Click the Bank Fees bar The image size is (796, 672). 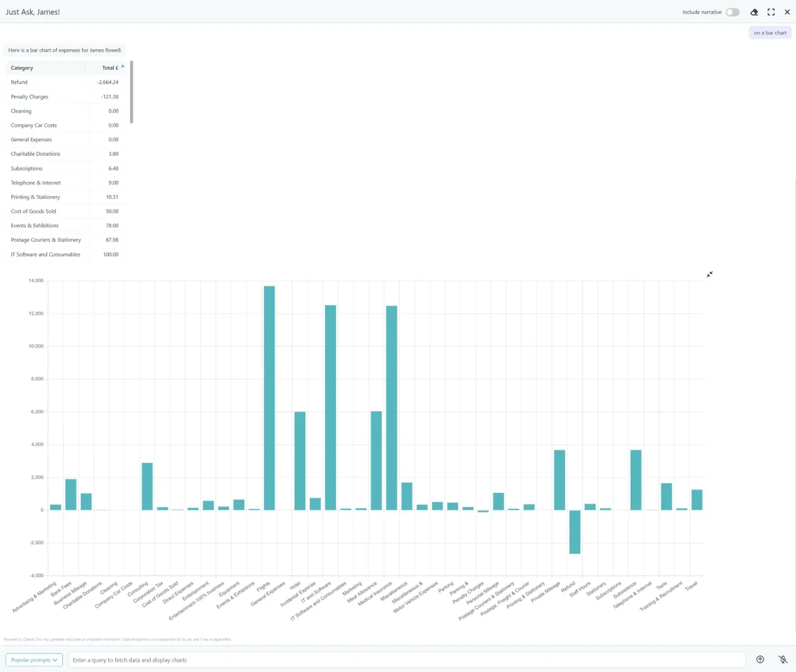(x=71, y=494)
